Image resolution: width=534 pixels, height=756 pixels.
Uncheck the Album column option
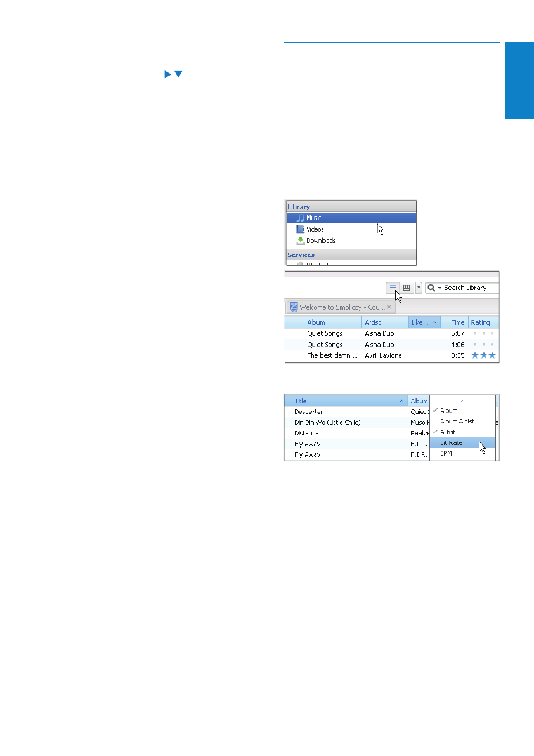(x=448, y=411)
